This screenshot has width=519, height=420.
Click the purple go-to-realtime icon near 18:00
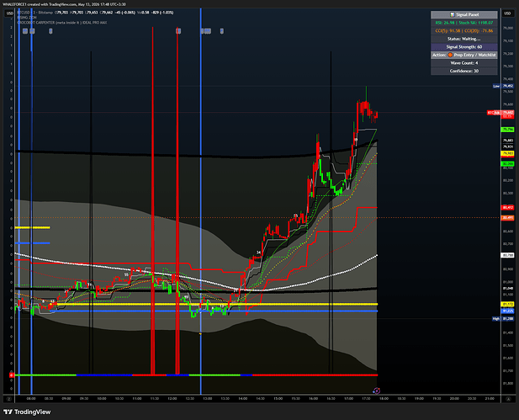click(376, 391)
